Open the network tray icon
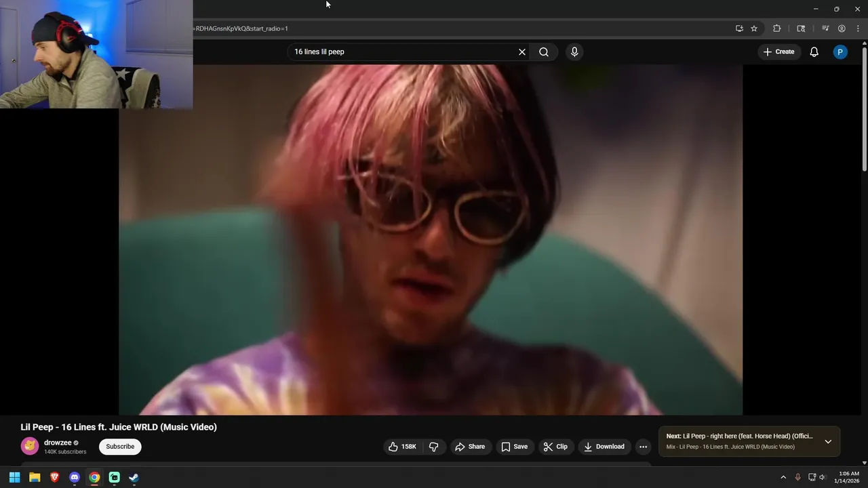This screenshot has width=868, height=488. click(812, 477)
